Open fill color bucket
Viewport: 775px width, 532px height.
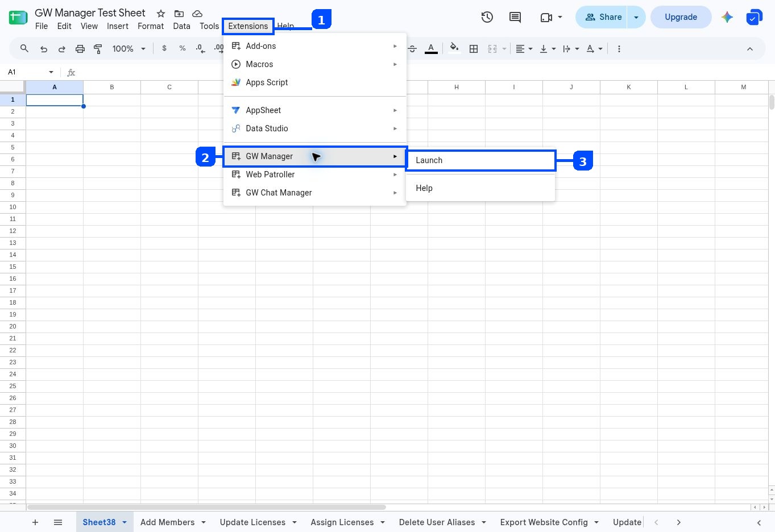click(x=454, y=48)
